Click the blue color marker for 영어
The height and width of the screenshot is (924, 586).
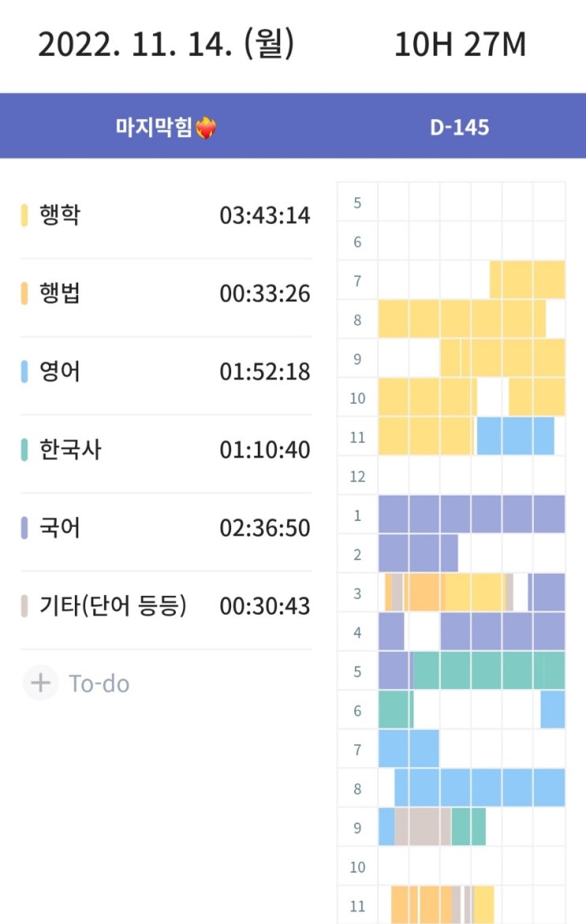point(24,372)
